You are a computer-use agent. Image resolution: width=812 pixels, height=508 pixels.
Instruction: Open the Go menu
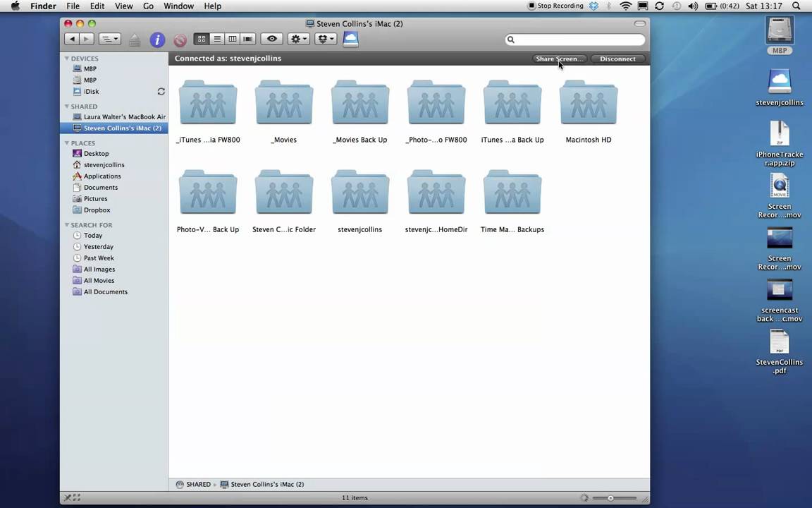149,6
